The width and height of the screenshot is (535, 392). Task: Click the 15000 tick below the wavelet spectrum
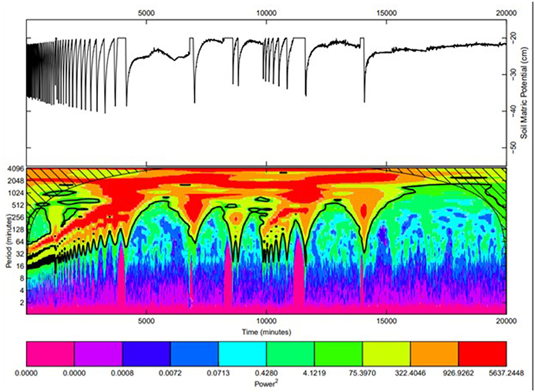click(x=386, y=321)
